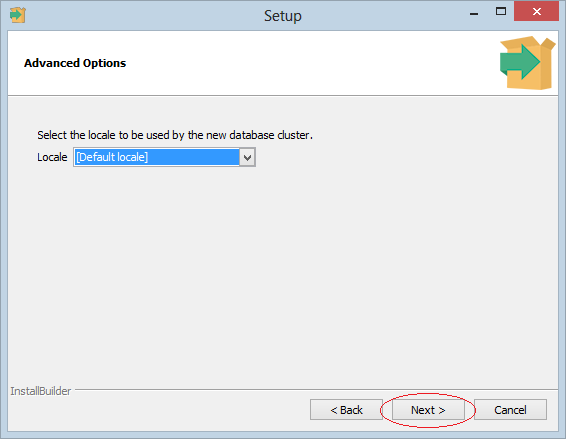Screen dimensions: 566x439
Task: Maximize the Setup window
Action: [501, 12]
